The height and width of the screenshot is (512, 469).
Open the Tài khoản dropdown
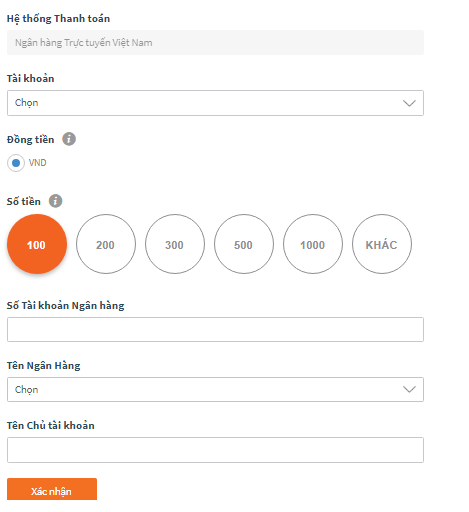(x=215, y=103)
